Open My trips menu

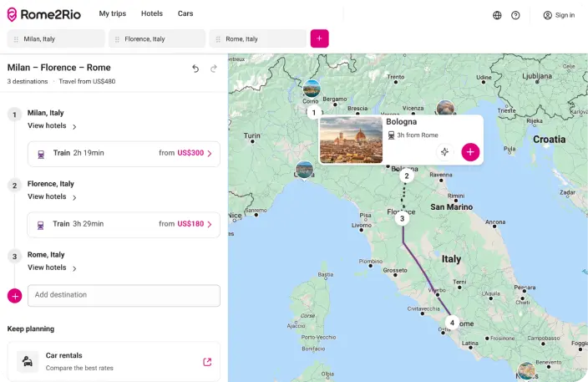[x=113, y=13]
